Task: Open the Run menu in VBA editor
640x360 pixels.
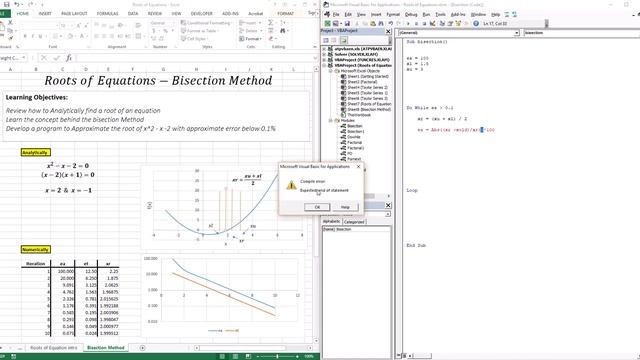Action: [426, 14]
